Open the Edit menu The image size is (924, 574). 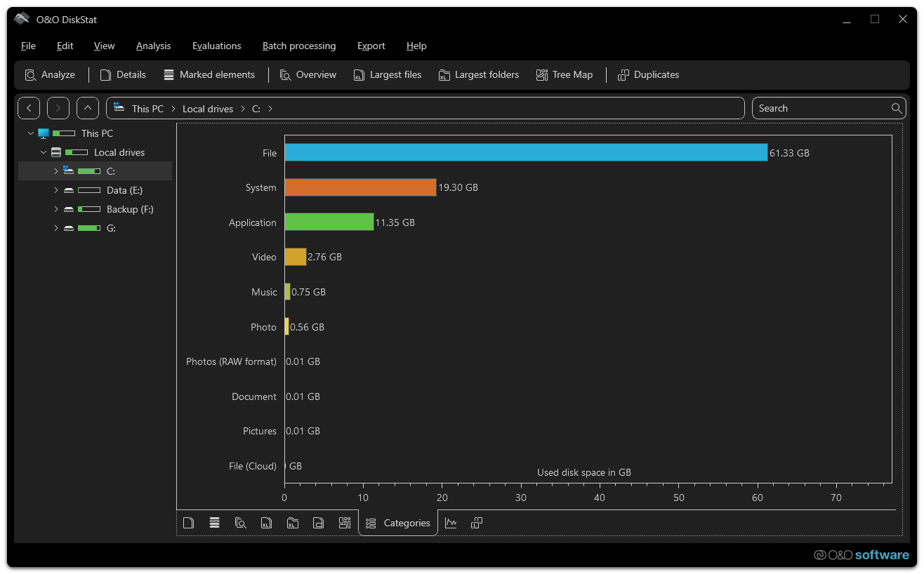tap(65, 46)
